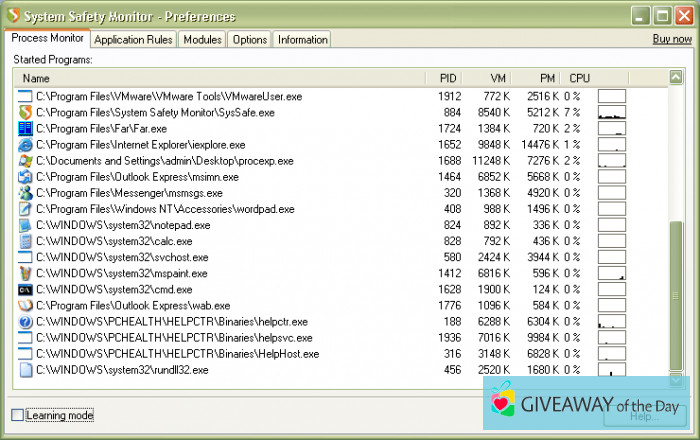Select the cmd.exe console icon
Image resolution: width=700 pixels, height=440 pixels.
pyautogui.click(x=26, y=290)
